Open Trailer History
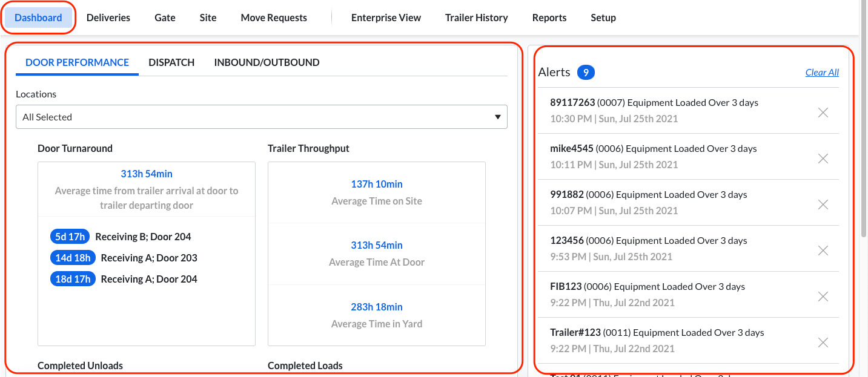Viewport: 868px width, 377px height. [x=476, y=18]
